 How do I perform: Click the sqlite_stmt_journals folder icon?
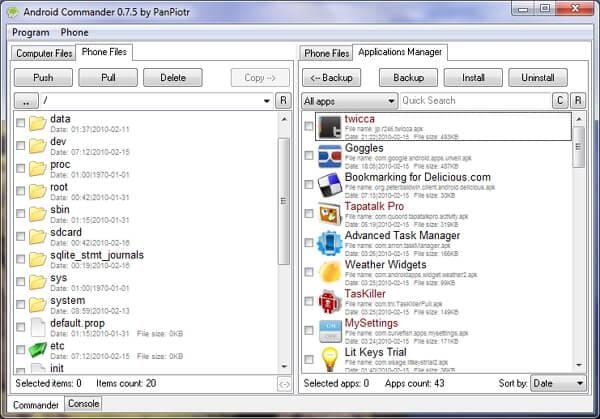(x=38, y=259)
